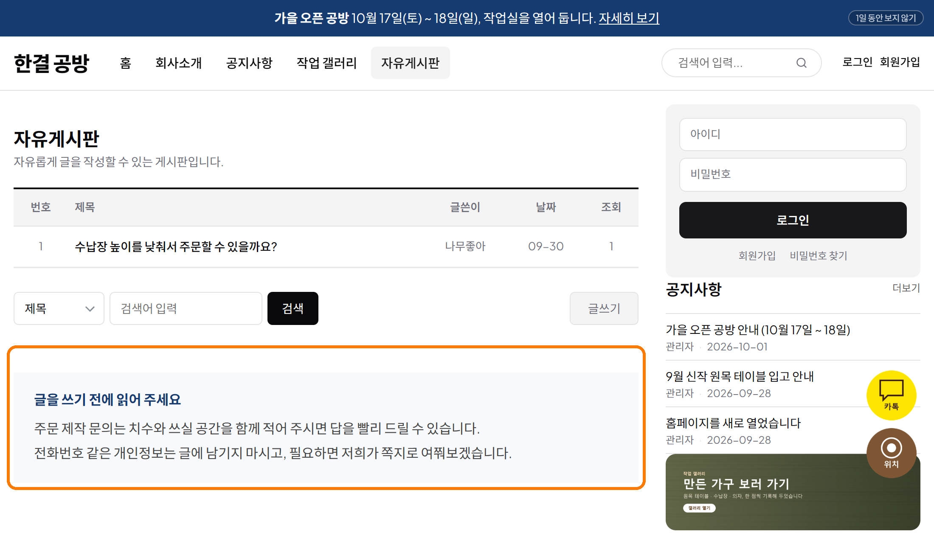Viewport: 934px width, 560px height.
Task: Open notice 가을 오픈 공방 안내
Action: click(x=758, y=330)
